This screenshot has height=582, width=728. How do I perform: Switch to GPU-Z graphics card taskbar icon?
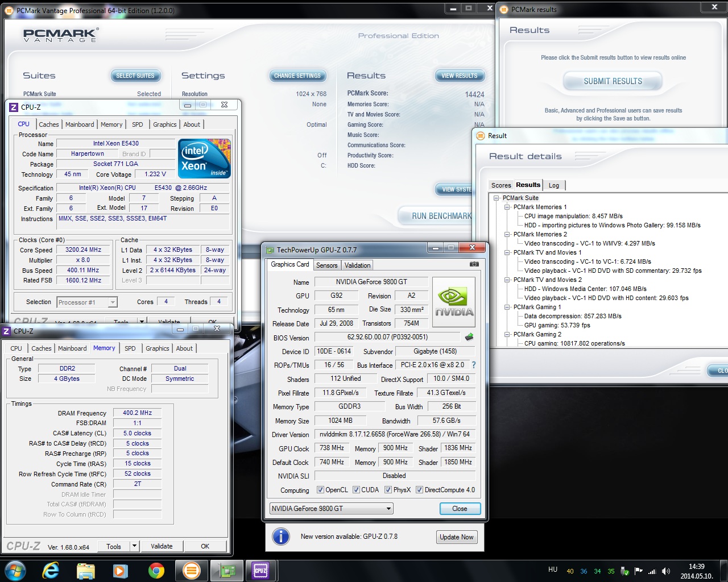[x=227, y=571]
